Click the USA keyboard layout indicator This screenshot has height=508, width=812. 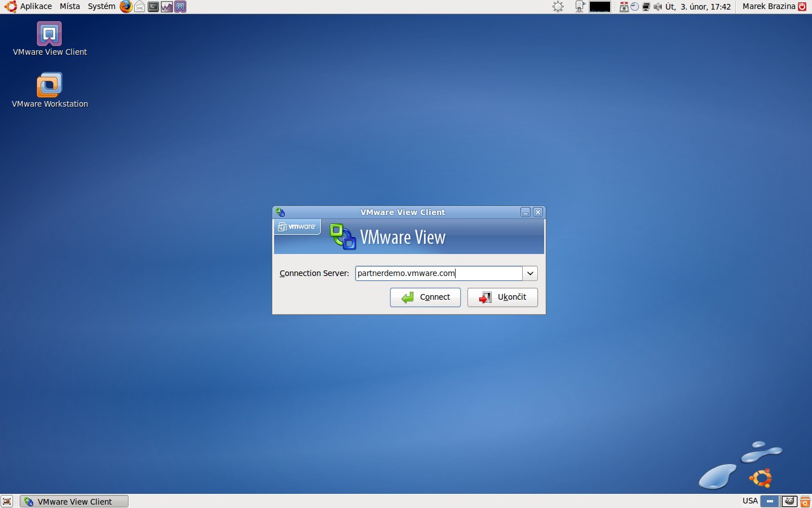pos(750,501)
